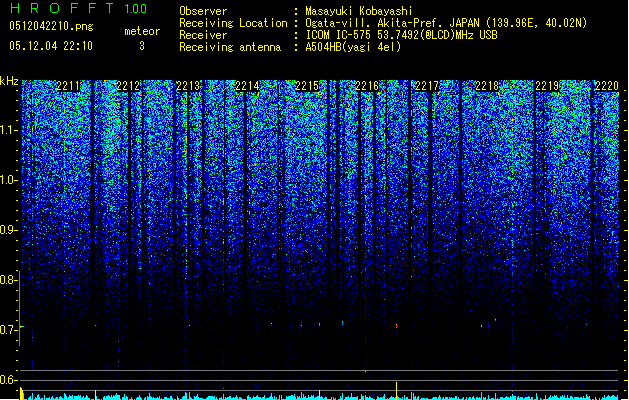Click the 2214 time marker

(x=247, y=86)
